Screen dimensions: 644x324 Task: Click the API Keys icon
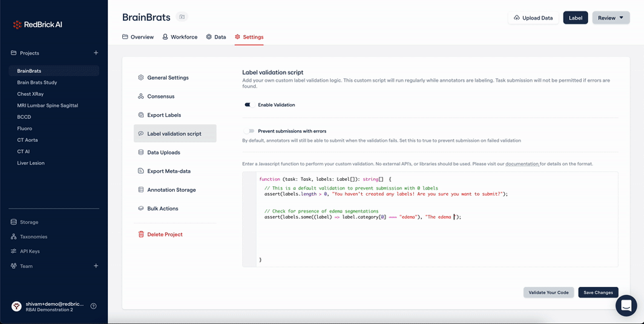tap(14, 251)
